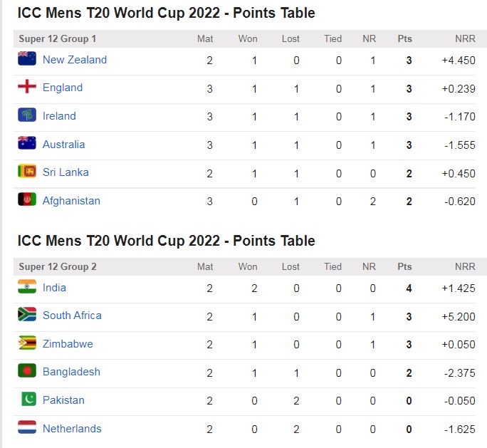Screen dimensions: 487x448
Task: Click the Super 12 Group 1 header
Action: click(58, 38)
